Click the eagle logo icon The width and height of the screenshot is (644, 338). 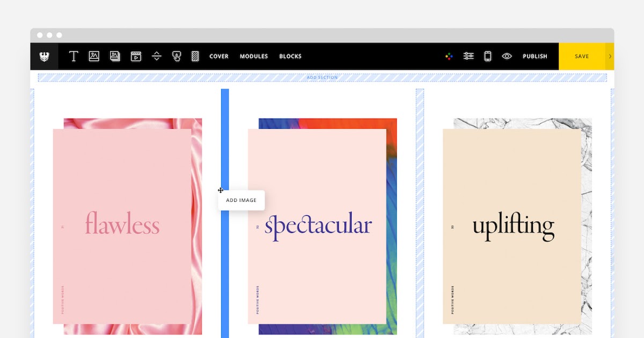click(x=45, y=56)
